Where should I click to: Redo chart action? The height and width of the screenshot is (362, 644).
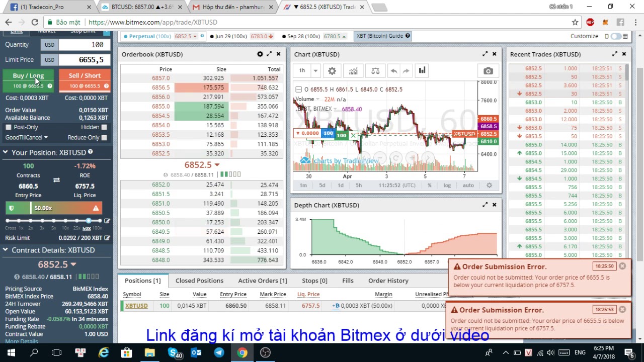coord(406,71)
